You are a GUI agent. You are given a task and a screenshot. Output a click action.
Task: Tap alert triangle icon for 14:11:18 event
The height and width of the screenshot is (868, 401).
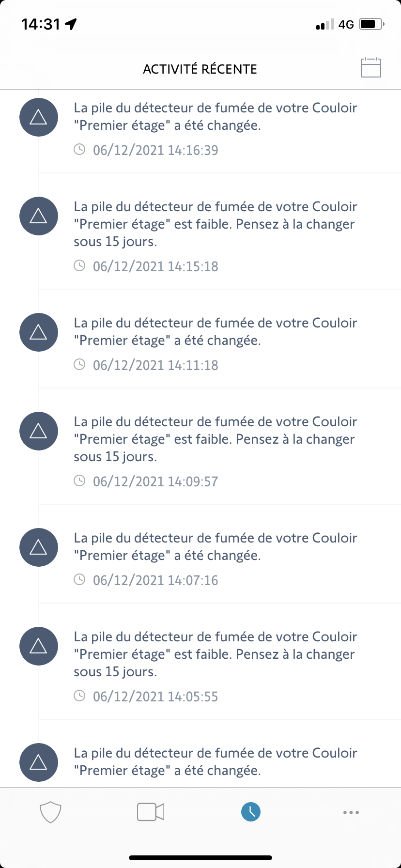39,332
